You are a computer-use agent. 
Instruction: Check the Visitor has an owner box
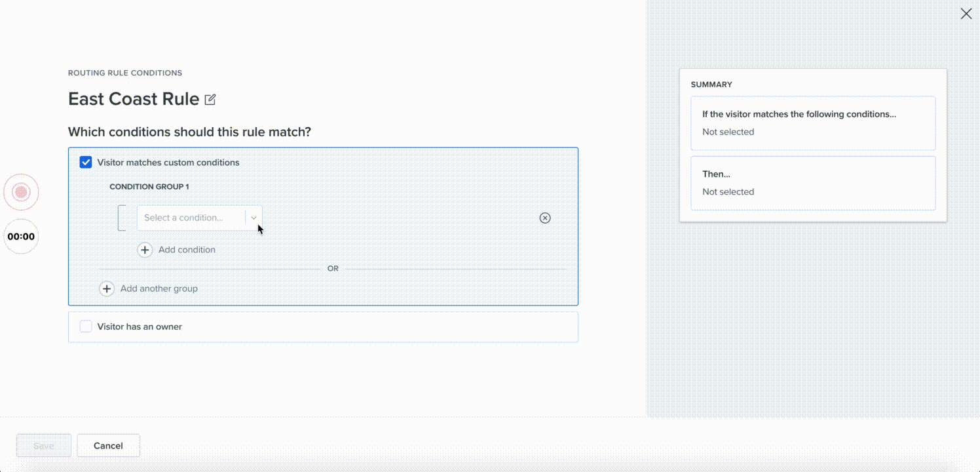click(86, 326)
